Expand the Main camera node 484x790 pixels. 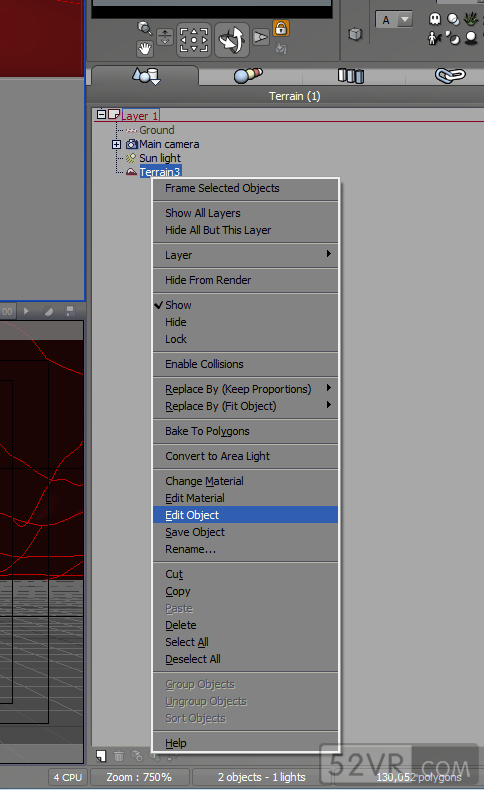pyautogui.click(x=116, y=144)
